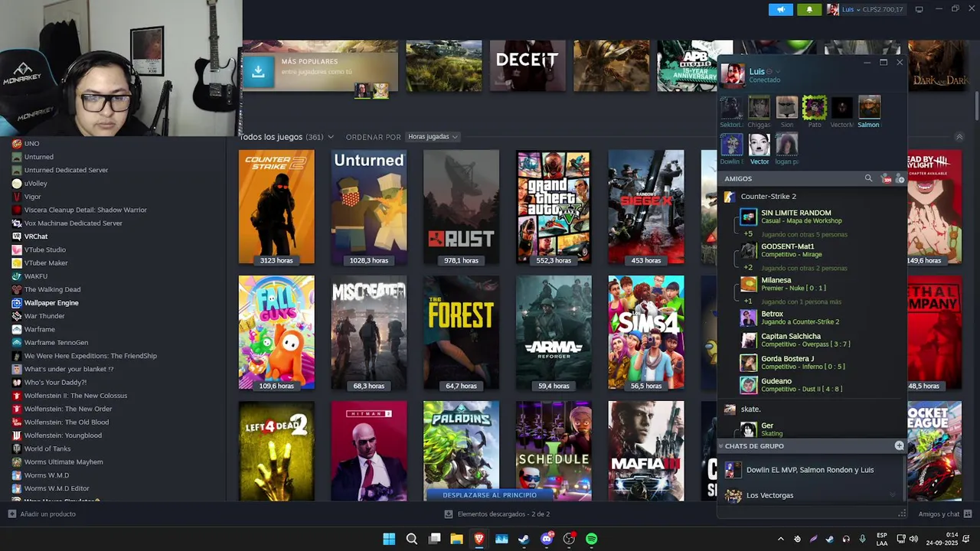Open File Explorer from the taskbar
This screenshot has height=551, width=980.
[457, 539]
